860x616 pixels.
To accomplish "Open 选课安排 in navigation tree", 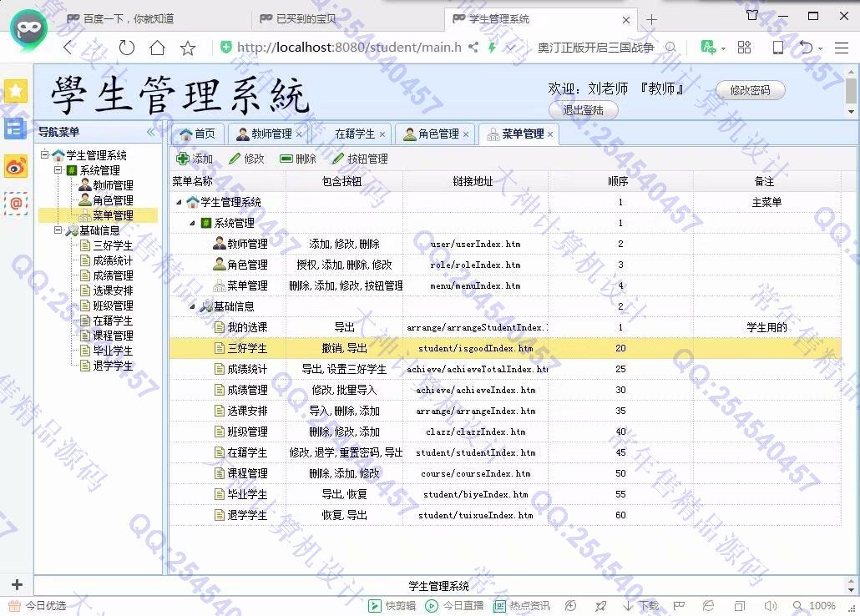I will point(113,290).
